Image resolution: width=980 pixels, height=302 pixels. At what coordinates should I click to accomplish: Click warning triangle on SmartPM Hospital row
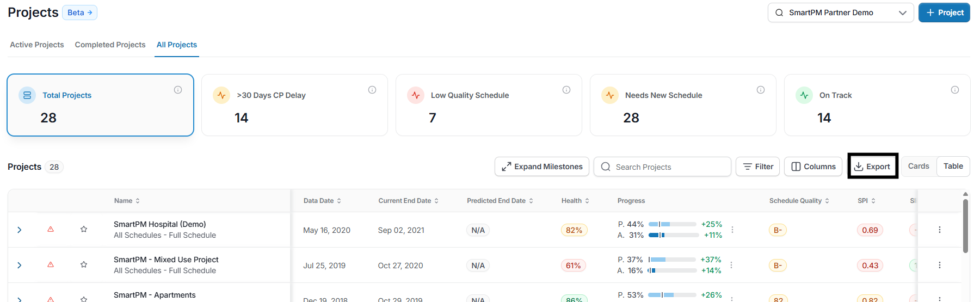click(51, 230)
